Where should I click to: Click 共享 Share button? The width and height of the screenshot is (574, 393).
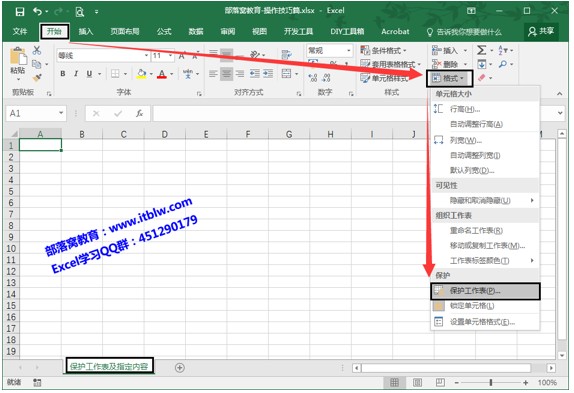541,31
